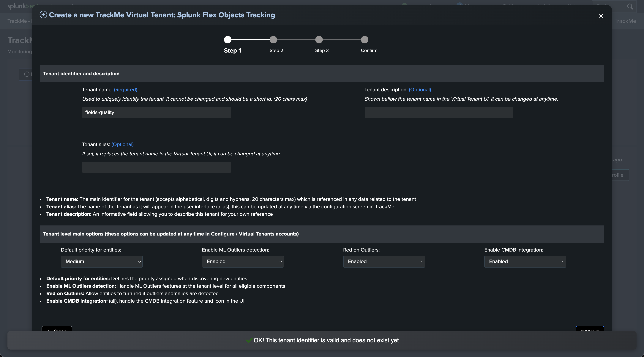Click into the Tenant alias input field

[156, 167]
